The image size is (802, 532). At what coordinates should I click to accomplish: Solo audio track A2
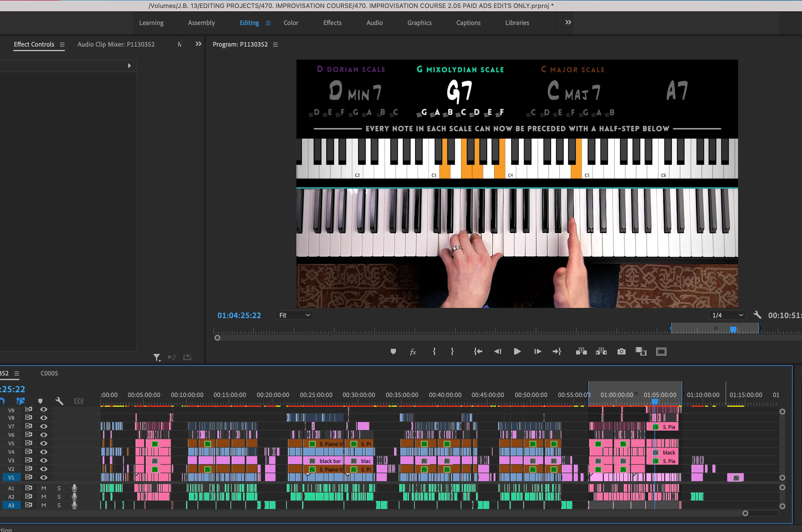[59, 497]
